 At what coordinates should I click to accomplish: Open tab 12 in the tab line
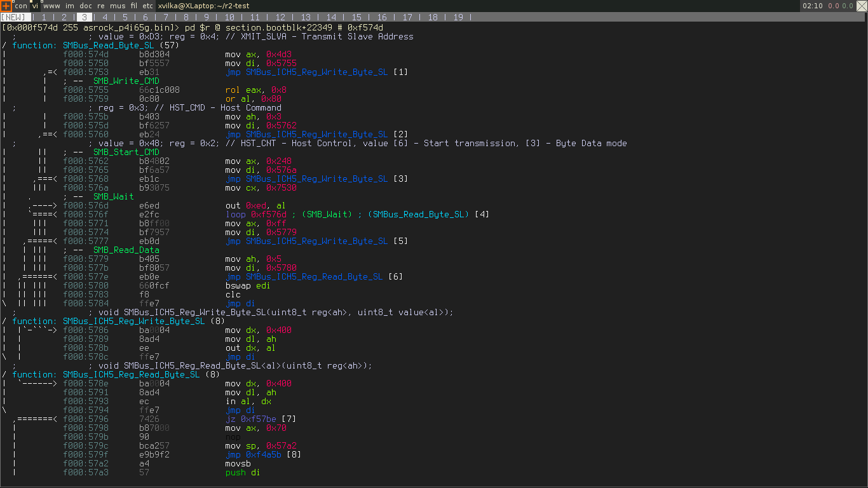click(x=280, y=17)
